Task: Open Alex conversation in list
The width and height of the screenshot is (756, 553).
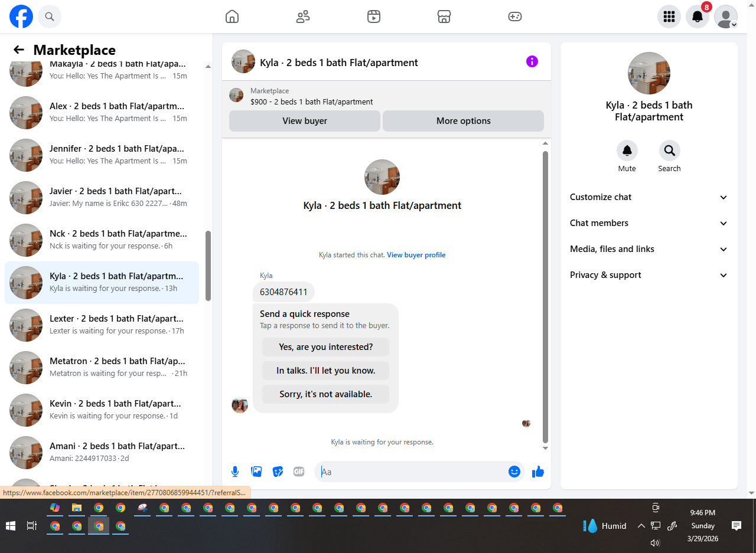Action: [102, 112]
